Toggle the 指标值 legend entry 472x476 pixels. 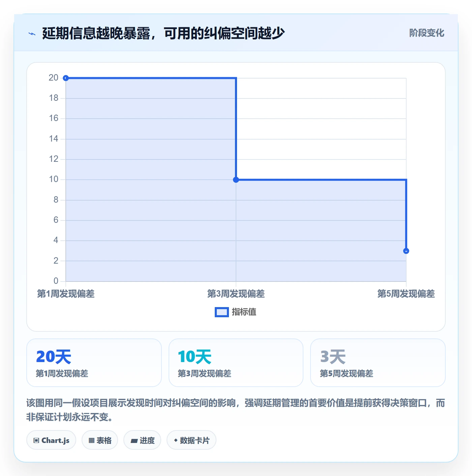click(236, 312)
